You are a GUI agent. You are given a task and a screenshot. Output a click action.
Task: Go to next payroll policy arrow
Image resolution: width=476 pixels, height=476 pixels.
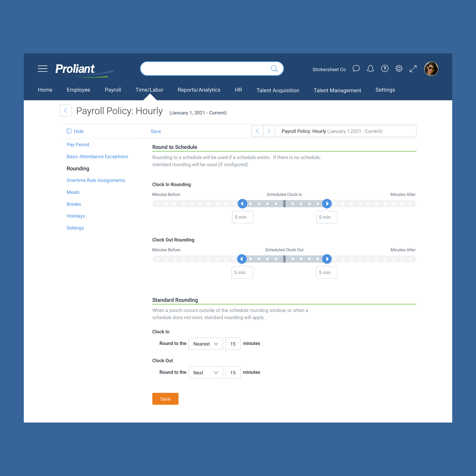pyautogui.click(x=269, y=131)
